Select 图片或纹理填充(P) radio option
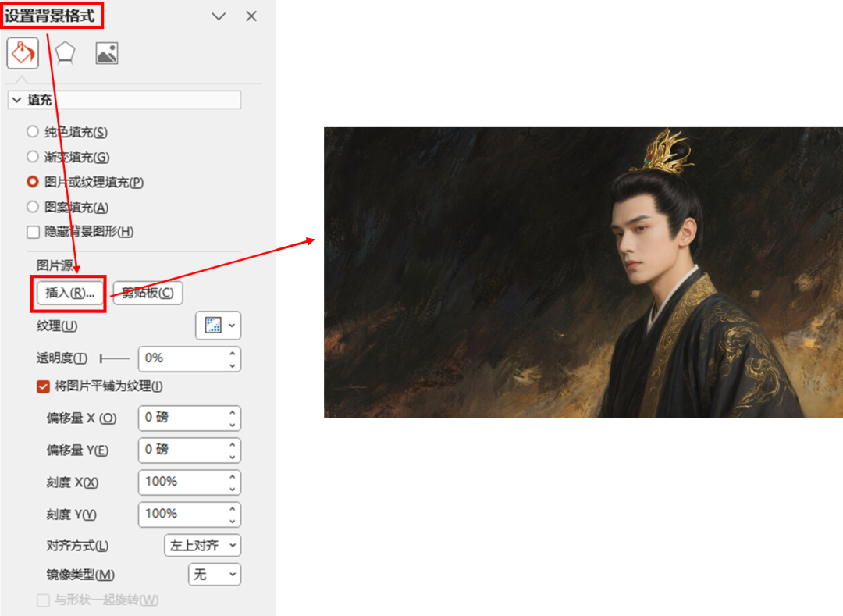Screen dimensions: 843x616 click(33, 182)
